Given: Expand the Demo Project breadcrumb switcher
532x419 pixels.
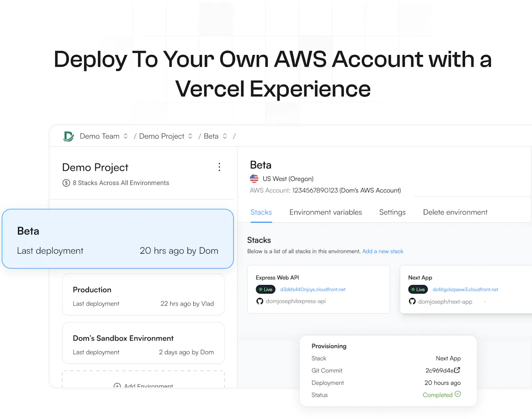Looking at the screenshot, I should click(x=190, y=136).
